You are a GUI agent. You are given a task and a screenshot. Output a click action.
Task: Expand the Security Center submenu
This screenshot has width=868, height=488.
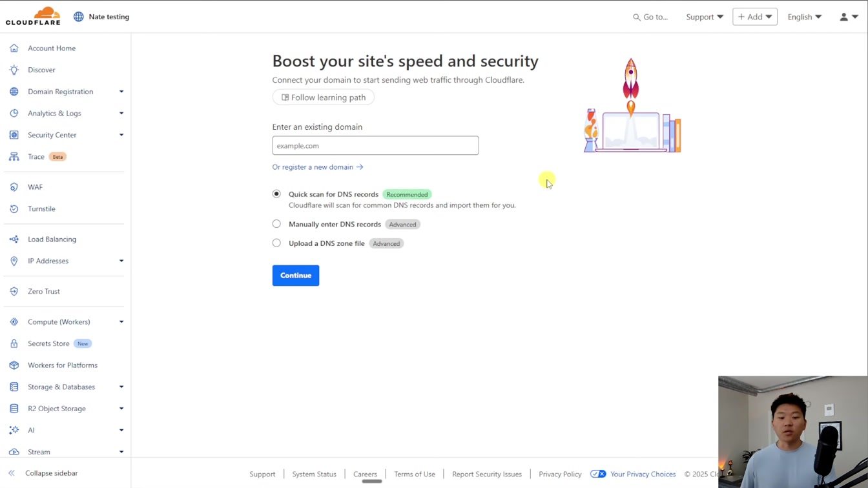tap(121, 135)
